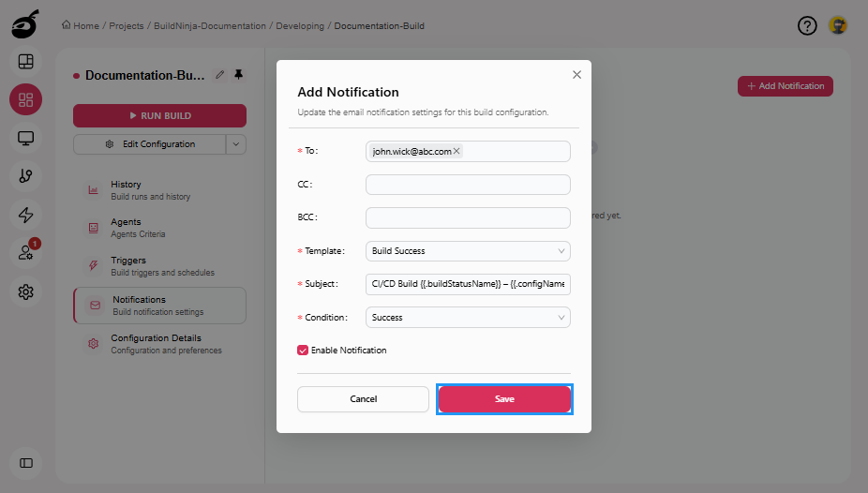Click the pencil edit name icon
This screenshot has height=493, width=868.
pos(219,75)
